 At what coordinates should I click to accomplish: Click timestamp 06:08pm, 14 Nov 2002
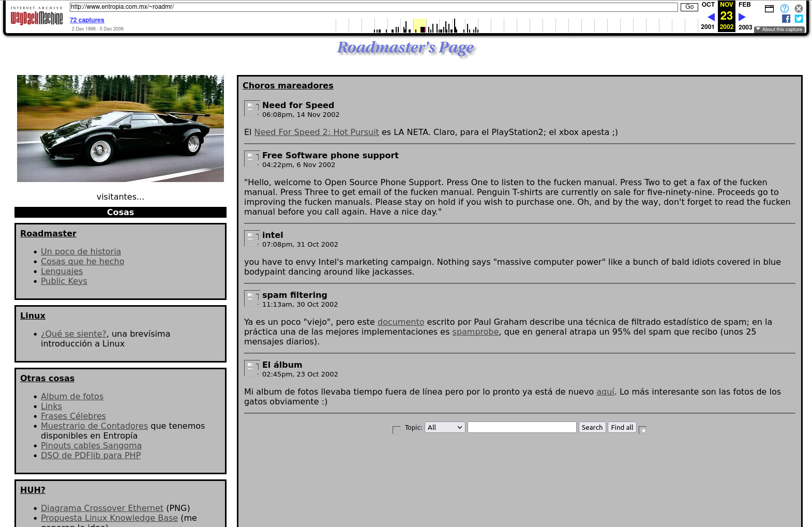(301, 115)
